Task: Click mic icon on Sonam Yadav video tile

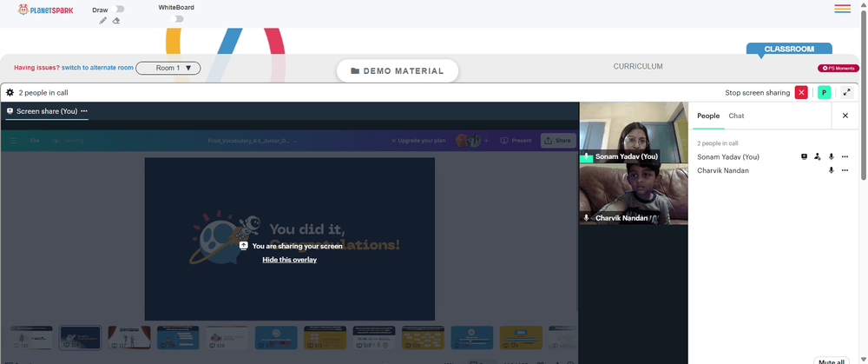Action: coord(586,156)
